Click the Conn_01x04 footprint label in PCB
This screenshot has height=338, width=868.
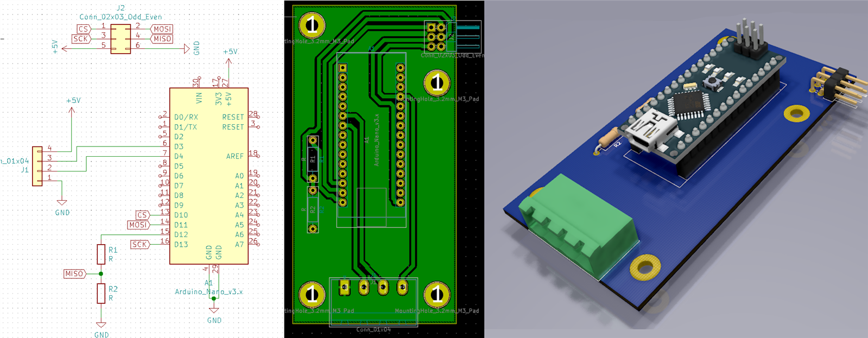(373, 329)
